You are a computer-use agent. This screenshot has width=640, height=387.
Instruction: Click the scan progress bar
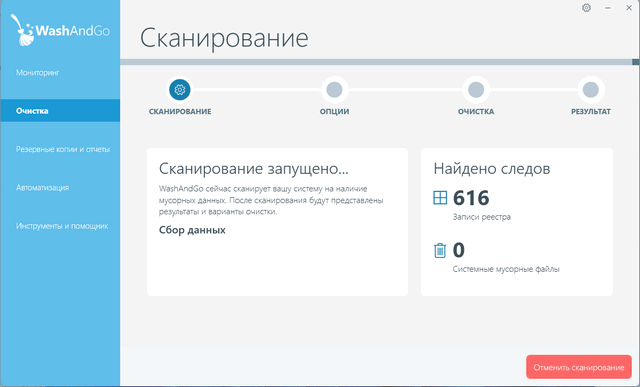380,62
